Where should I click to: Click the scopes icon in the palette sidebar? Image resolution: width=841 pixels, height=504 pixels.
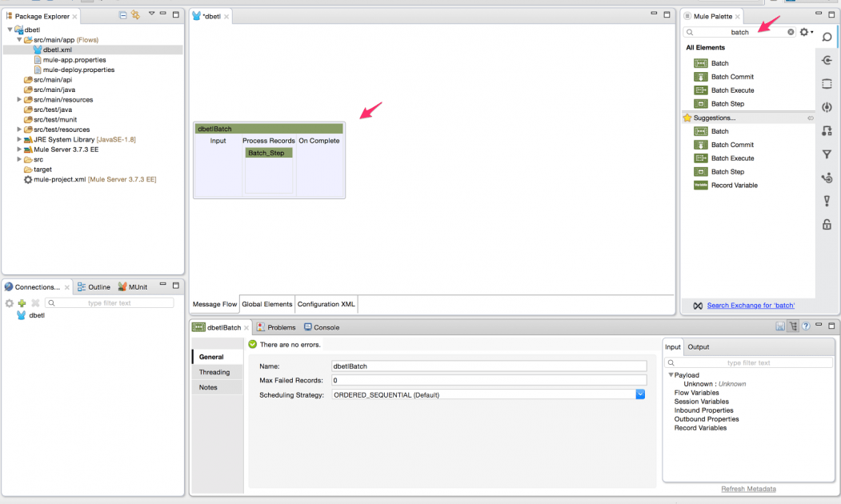(827, 83)
